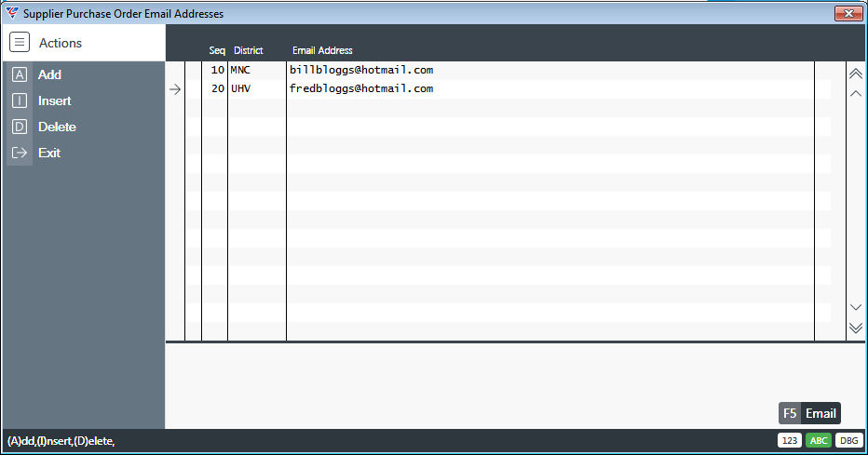The height and width of the screenshot is (455, 868).
Task: Select the billbloggs@hotmail.com email cell
Action: click(x=361, y=70)
